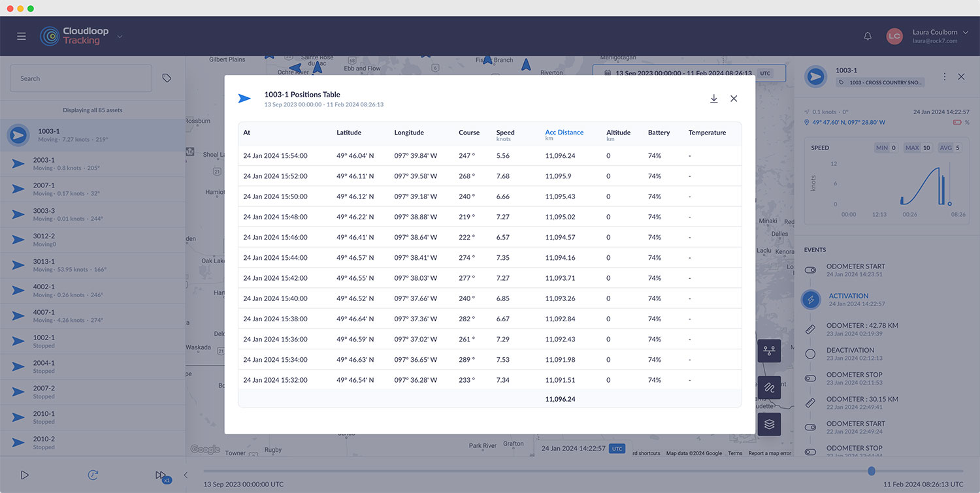Click the tag filter icon beside search
The width and height of the screenshot is (980, 493).
click(167, 77)
